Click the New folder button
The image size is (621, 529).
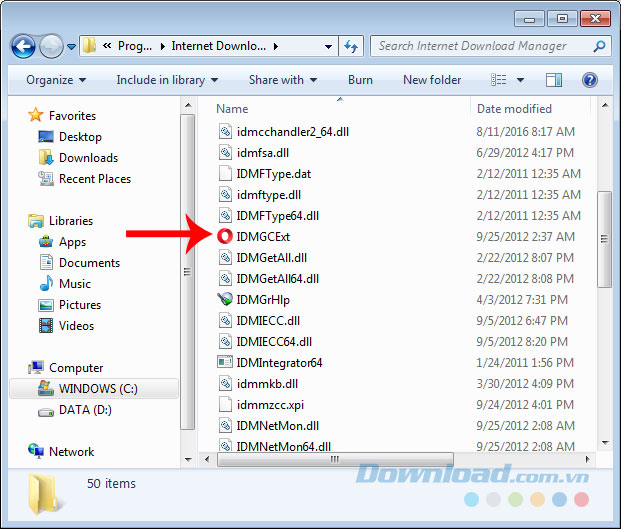pos(432,80)
